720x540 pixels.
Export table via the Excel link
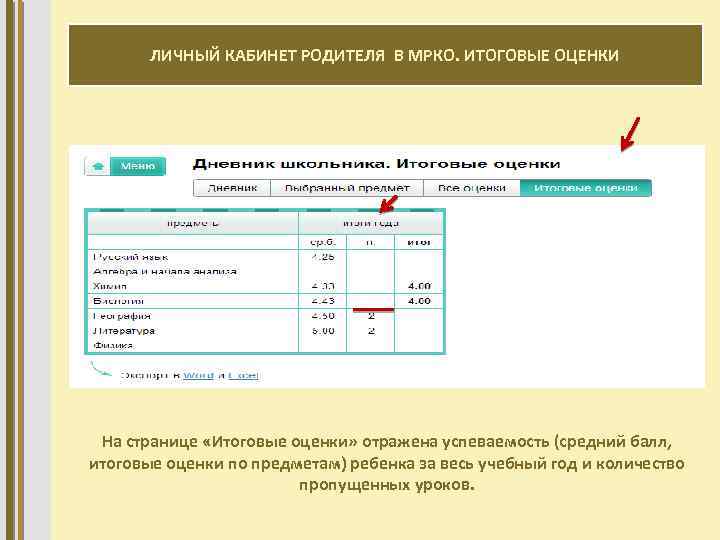pos(243,376)
